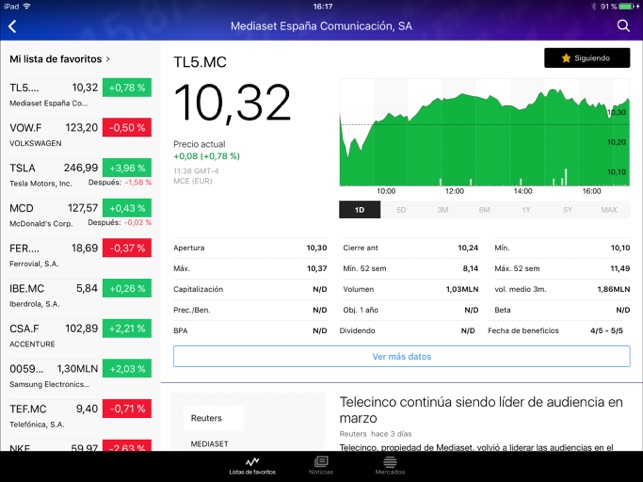Open the Telecinco líder de audiencia headline
This screenshot has width=643, height=482.
click(481, 410)
